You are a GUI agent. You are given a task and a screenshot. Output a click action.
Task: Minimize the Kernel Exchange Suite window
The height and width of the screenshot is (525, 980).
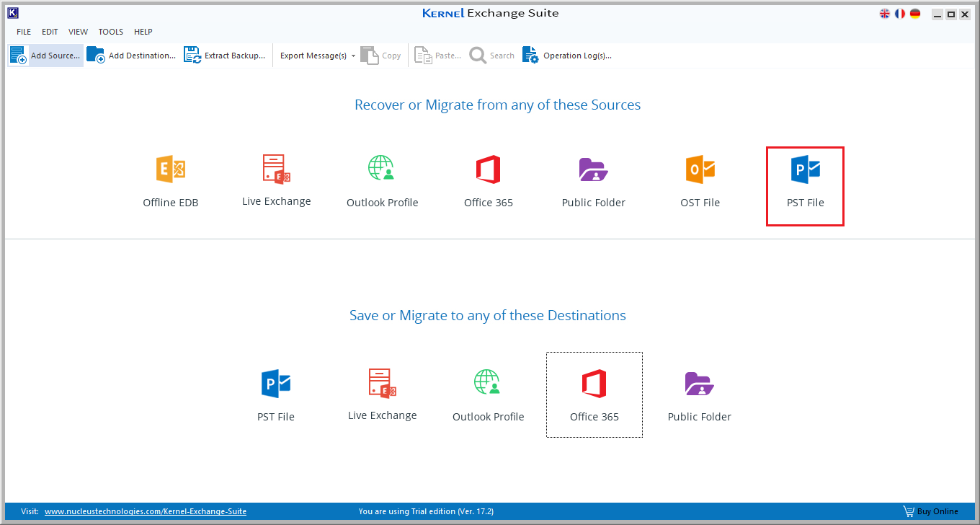(936, 14)
